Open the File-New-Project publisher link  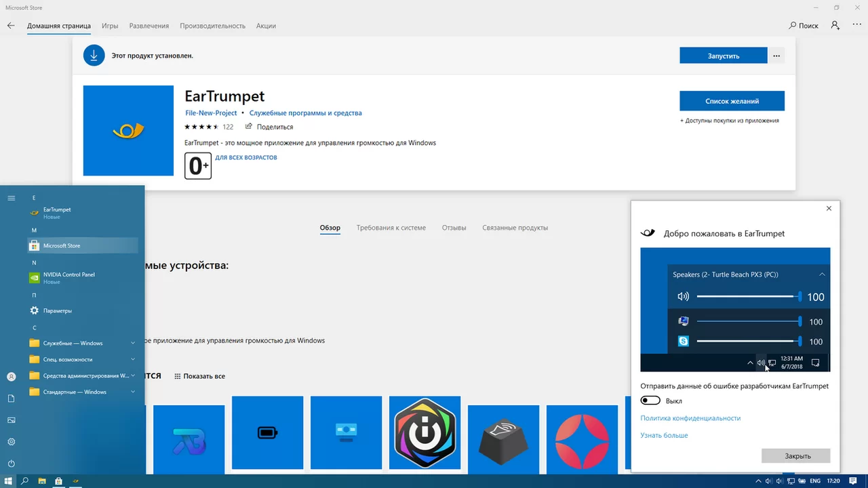pyautogui.click(x=211, y=113)
